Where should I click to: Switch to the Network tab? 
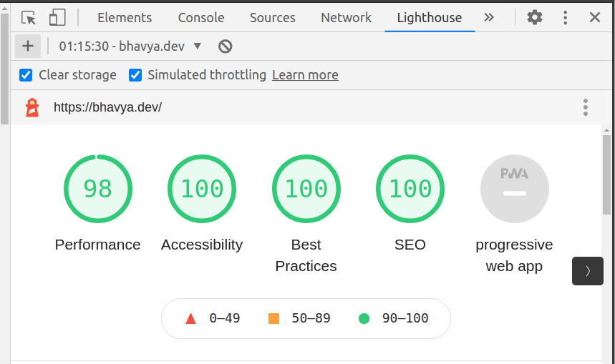click(x=347, y=18)
